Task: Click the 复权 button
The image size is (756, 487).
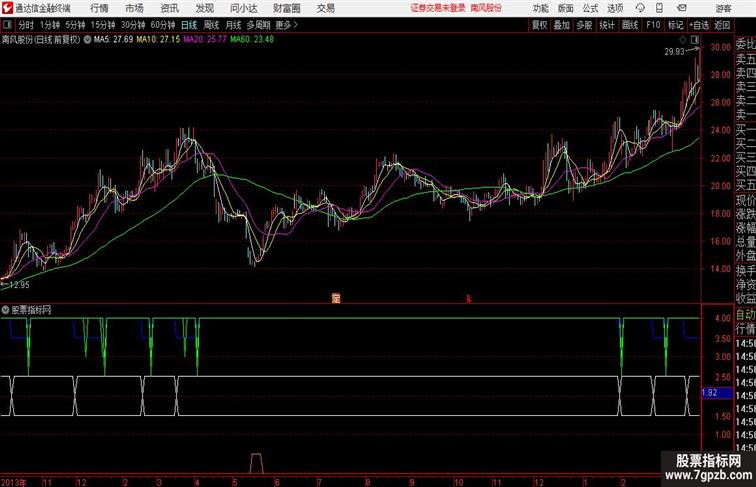Action: (x=539, y=25)
